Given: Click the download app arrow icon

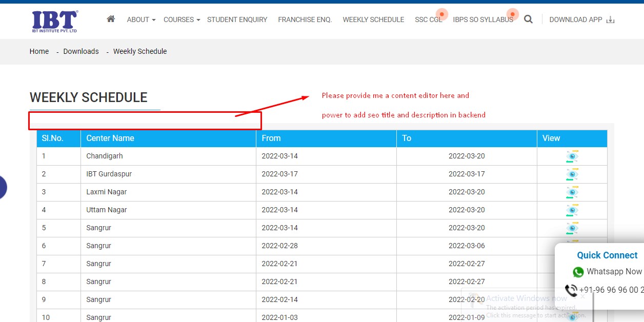Looking at the screenshot, I should click(x=610, y=20).
